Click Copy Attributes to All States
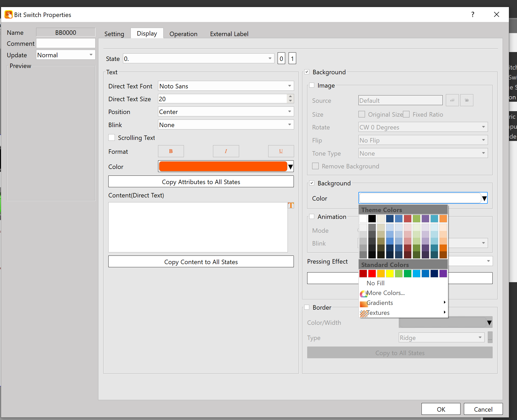Viewport: 517px width, 420px height. [201, 182]
